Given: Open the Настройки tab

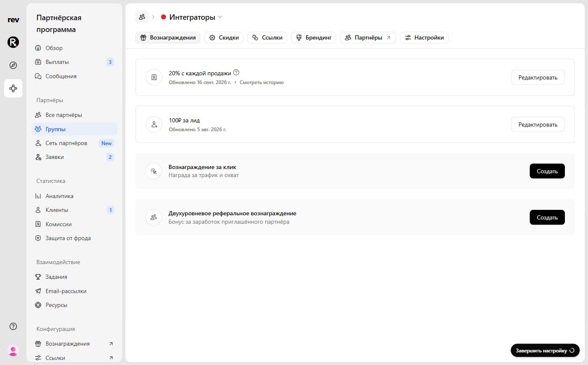Looking at the screenshot, I should [425, 37].
